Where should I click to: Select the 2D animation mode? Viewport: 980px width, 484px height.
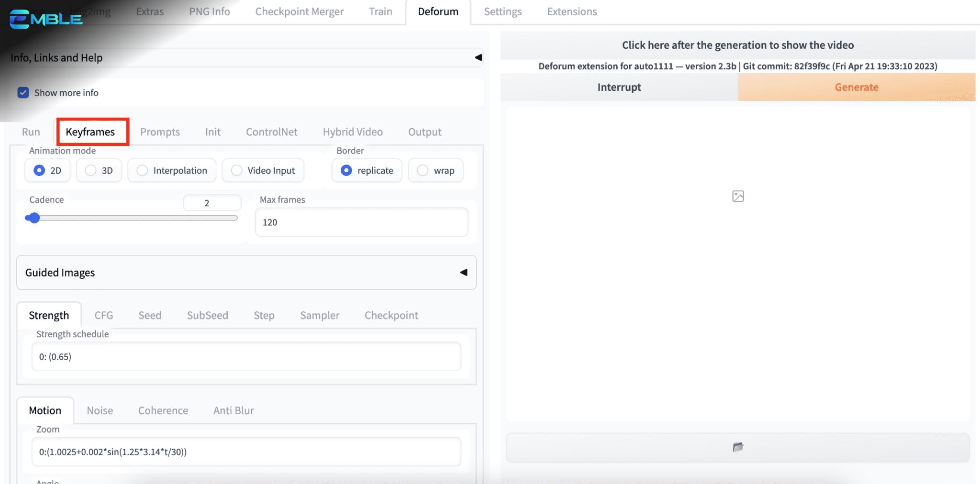[47, 170]
